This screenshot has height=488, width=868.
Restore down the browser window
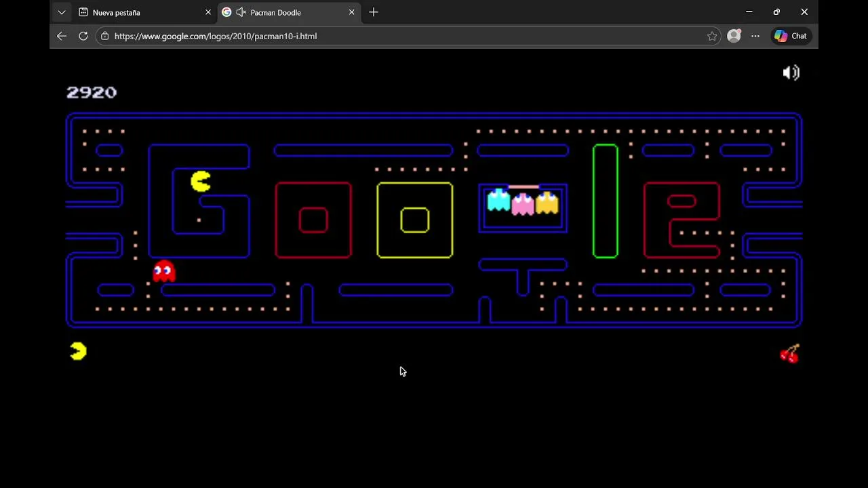(776, 12)
